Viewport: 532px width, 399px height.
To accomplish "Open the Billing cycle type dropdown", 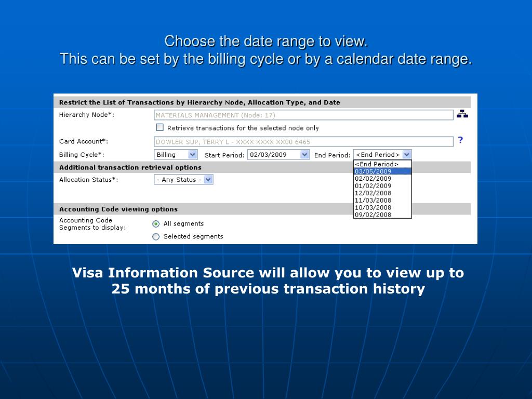I will (176, 155).
